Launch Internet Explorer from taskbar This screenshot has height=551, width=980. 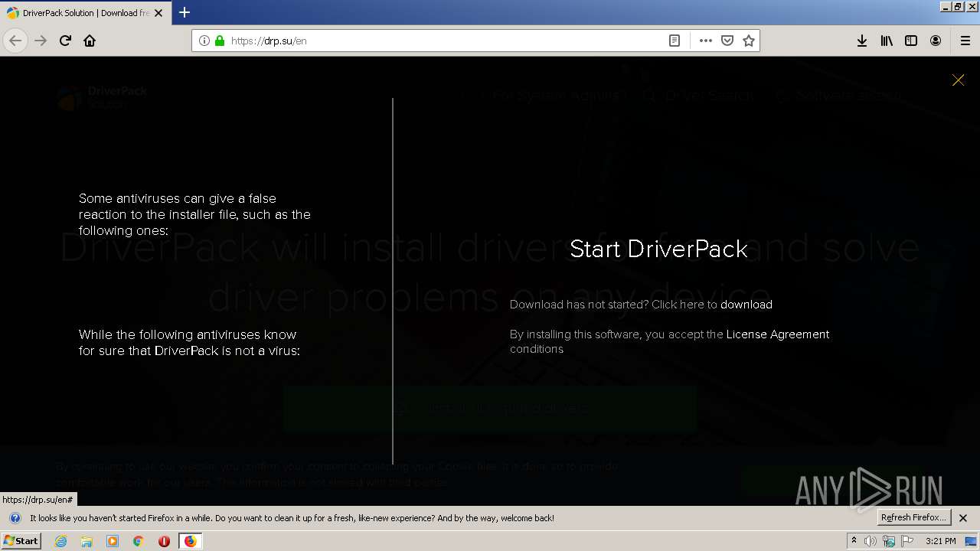(x=61, y=541)
